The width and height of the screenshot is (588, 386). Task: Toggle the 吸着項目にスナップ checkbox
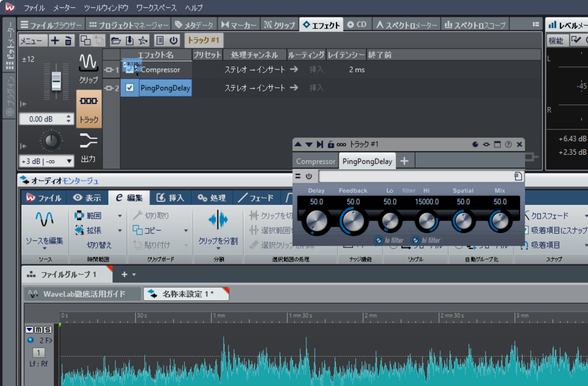tap(525, 230)
